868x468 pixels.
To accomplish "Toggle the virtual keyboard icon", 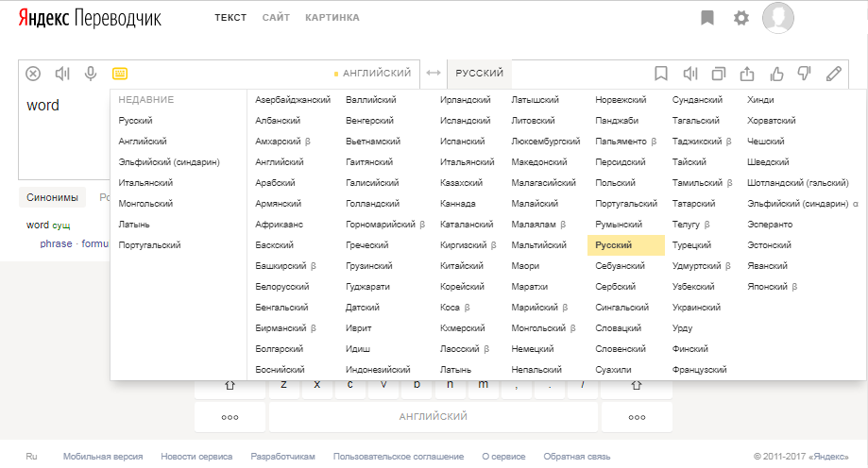I will pyautogui.click(x=119, y=74).
